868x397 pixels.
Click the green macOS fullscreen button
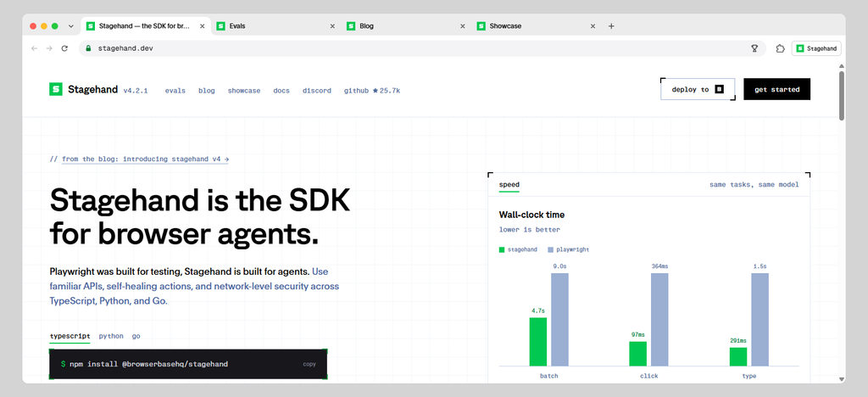click(x=55, y=26)
